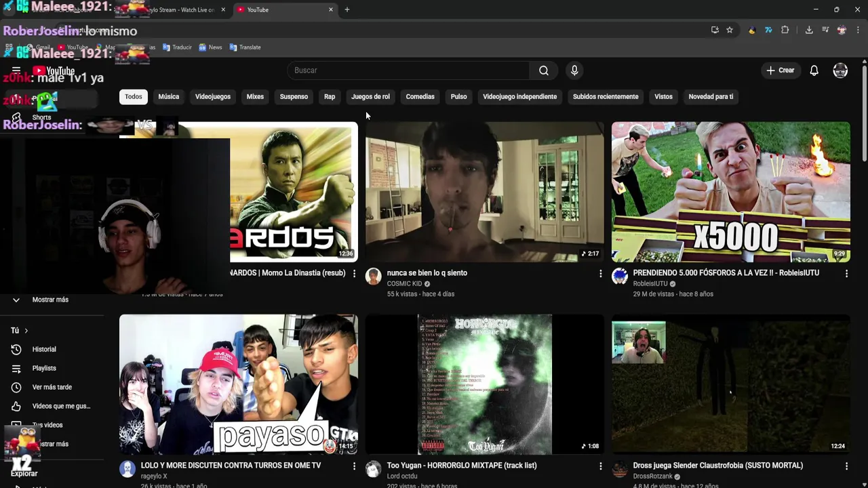
Task: Open the Translate bookmark
Action: pyautogui.click(x=245, y=47)
